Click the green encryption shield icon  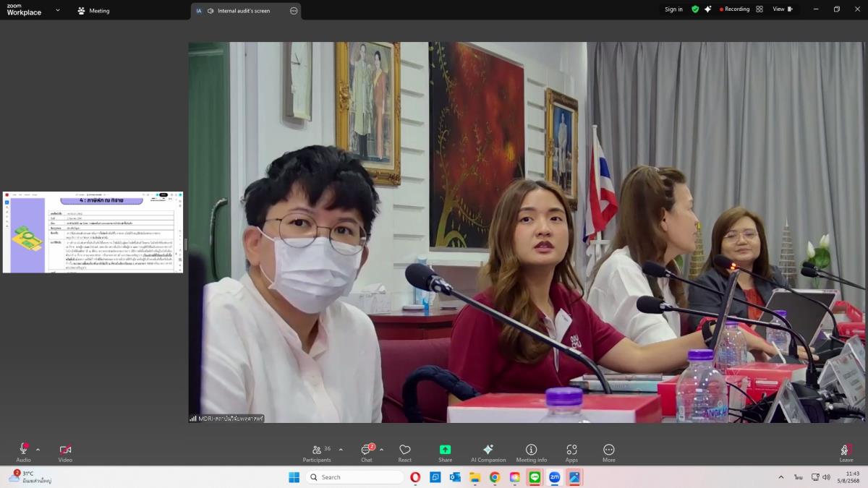click(x=695, y=9)
